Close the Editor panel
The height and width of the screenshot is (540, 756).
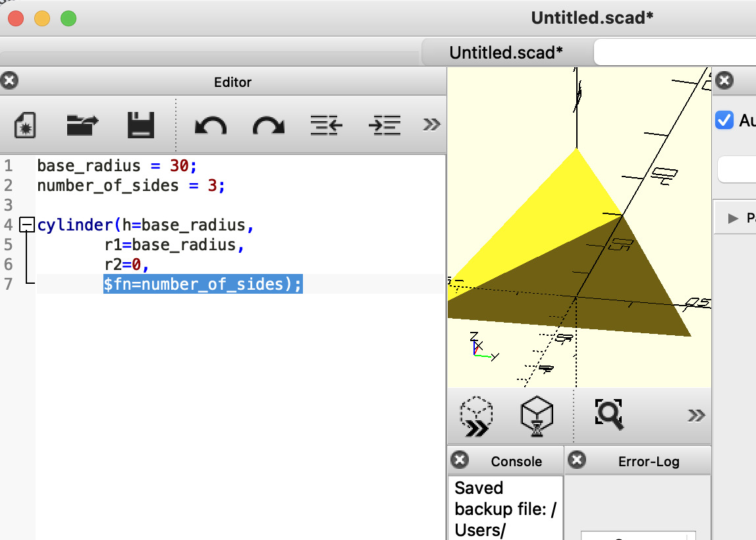pyautogui.click(x=9, y=80)
